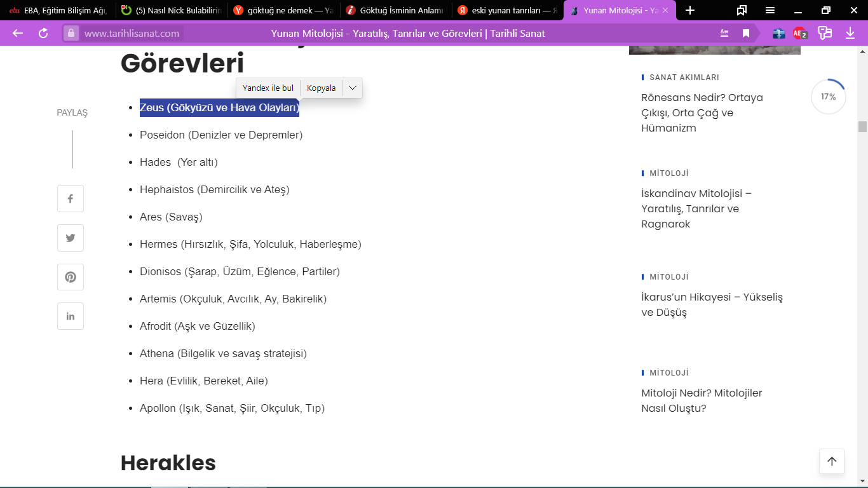Click the www.tarihlisanat.com address field
The height and width of the screenshot is (488, 868).
point(132,33)
